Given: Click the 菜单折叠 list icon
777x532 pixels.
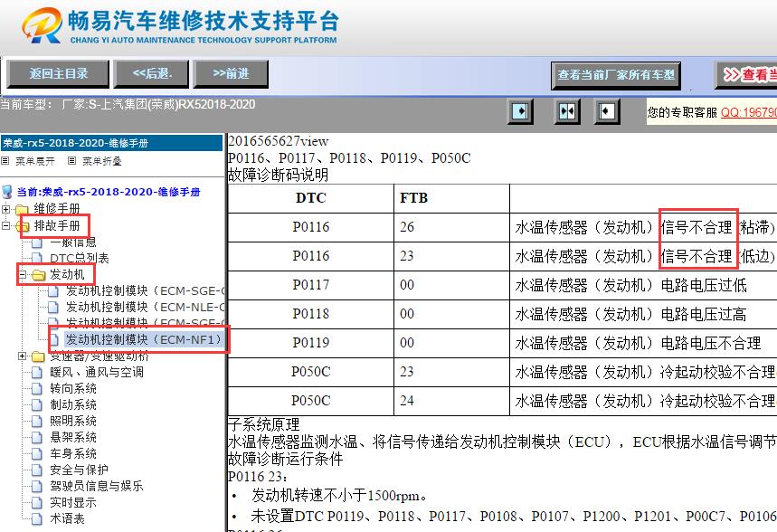Looking at the screenshot, I should click(x=71, y=161).
